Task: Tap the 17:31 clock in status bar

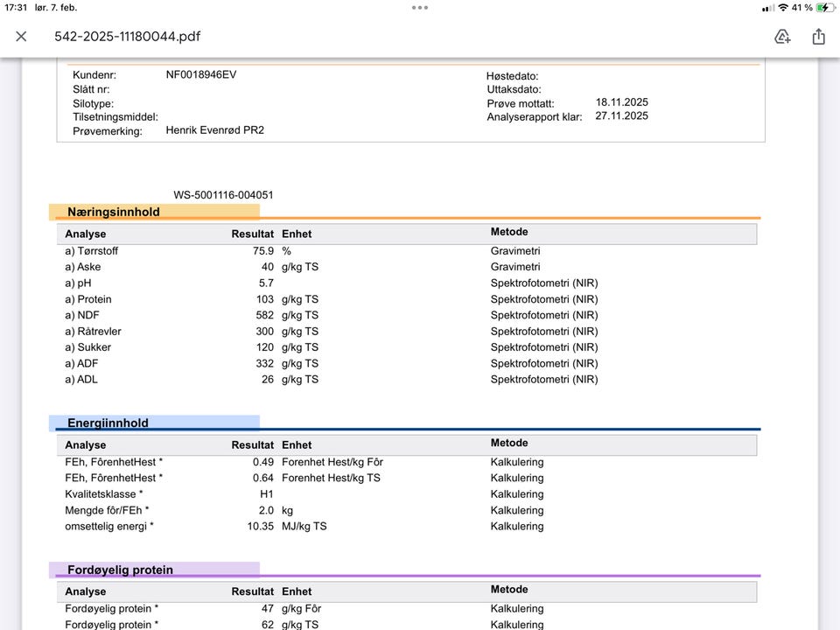Action: [x=16, y=8]
